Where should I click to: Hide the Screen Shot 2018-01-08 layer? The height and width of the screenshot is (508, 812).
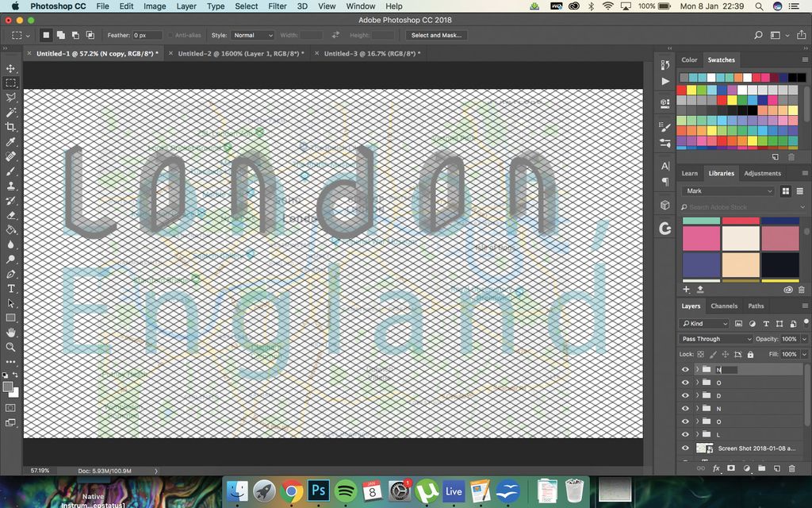click(x=685, y=447)
